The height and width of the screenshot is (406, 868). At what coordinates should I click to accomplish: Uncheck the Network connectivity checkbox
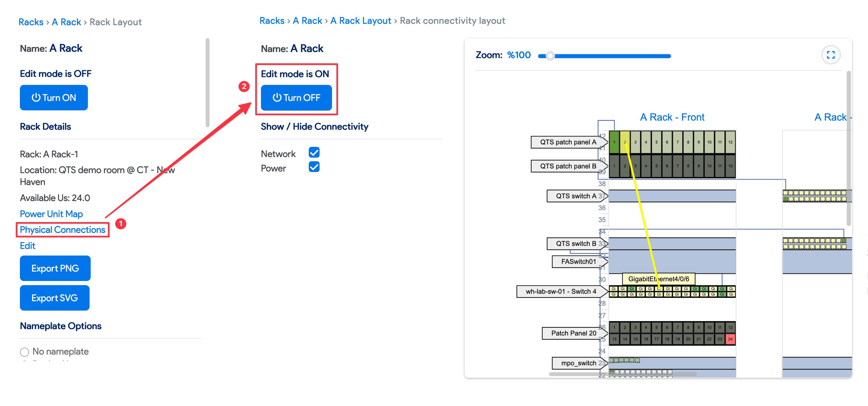(314, 153)
